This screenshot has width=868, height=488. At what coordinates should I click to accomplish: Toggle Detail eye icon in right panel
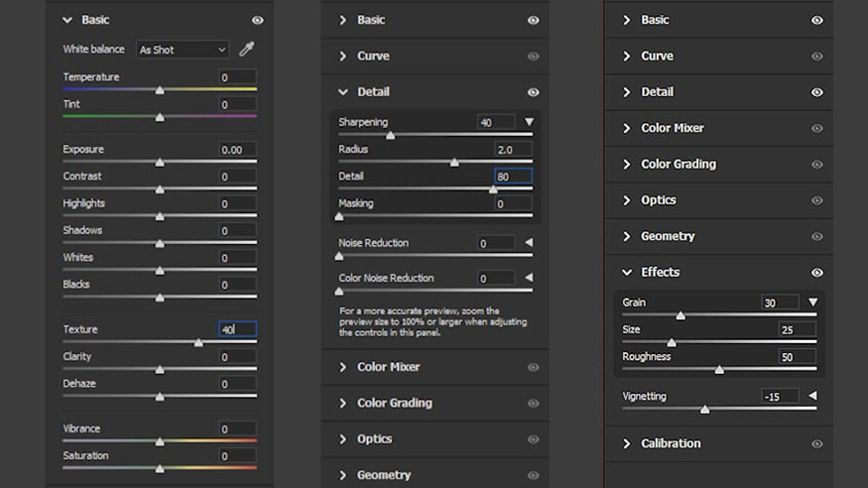click(x=817, y=92)
